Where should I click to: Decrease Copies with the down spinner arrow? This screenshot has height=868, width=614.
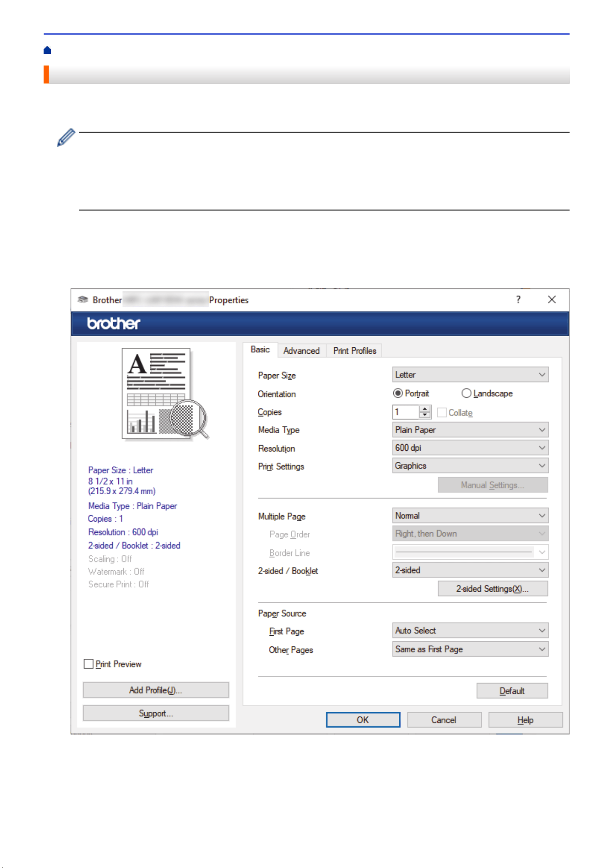click(x=425, y=415)
